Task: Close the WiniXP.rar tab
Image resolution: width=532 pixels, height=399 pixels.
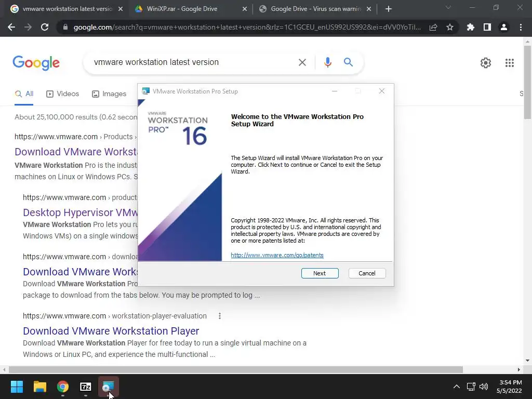Action: click(x=245, y=9)
